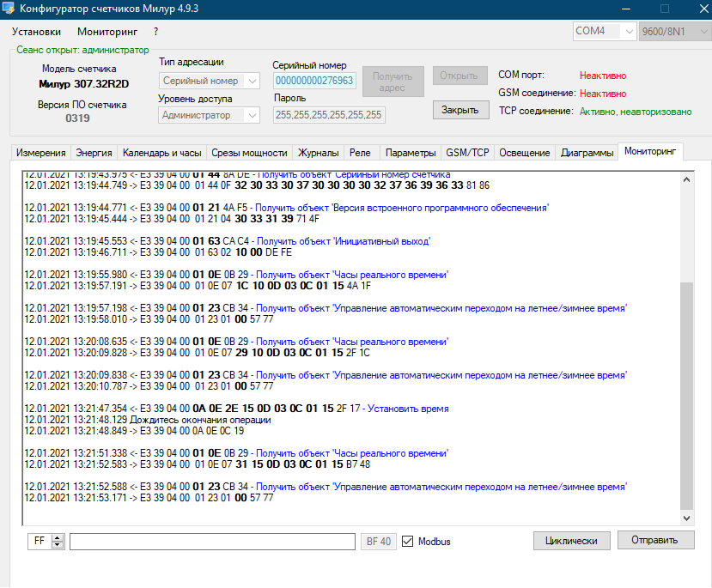Screen dimensions: 712x588
Task: Switch to the 'Энергия' tab
Action: pyautogui.click(x=94, y=153)
